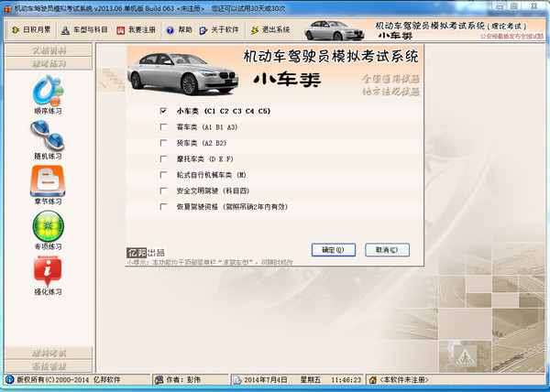The height and width of the screenshot is (392, 550).
Task: Check 摩托车类 (D E F) checkbox
Action: coord(163,159)
